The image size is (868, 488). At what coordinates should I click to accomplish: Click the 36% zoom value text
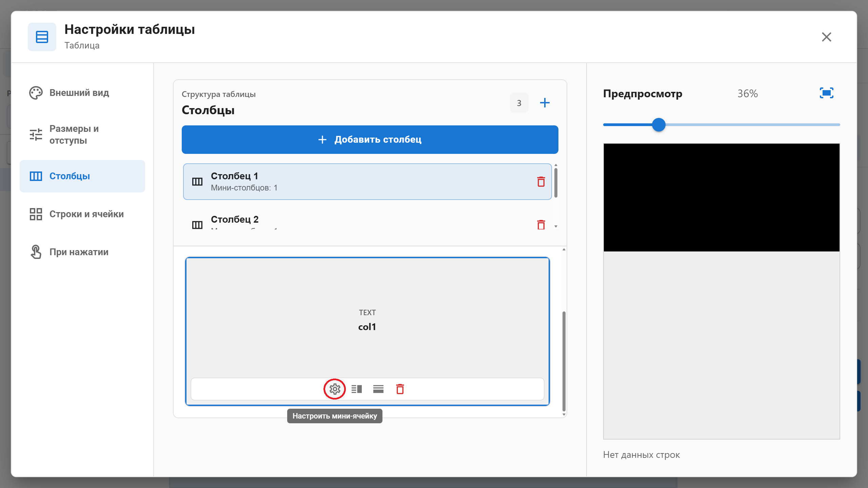pyautogui.click(x=748, y=94)
